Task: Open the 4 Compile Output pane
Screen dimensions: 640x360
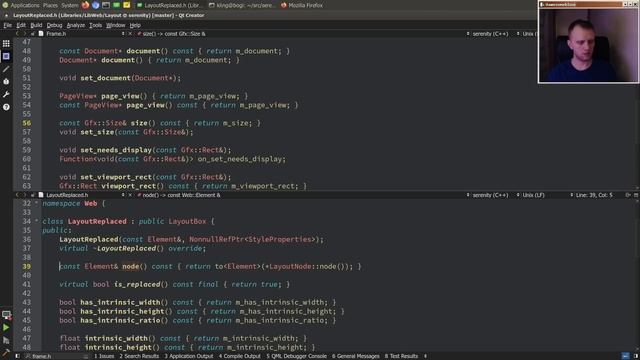Action: click(239, 356)
